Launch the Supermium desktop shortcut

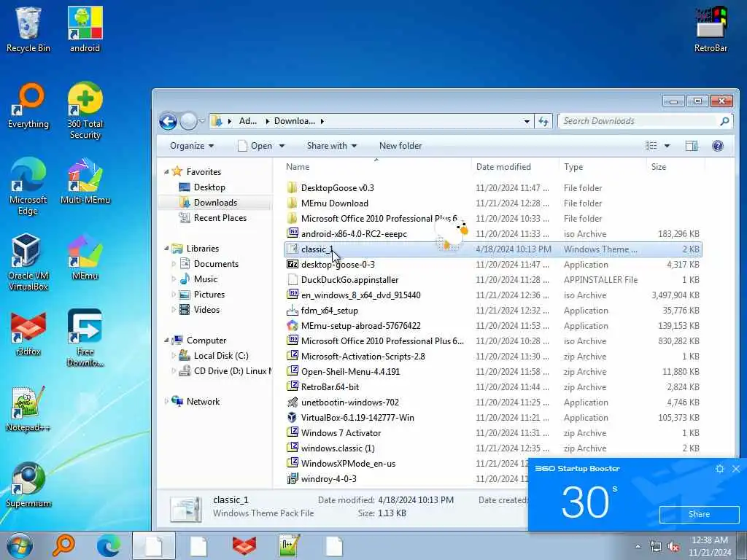(28, 485)
